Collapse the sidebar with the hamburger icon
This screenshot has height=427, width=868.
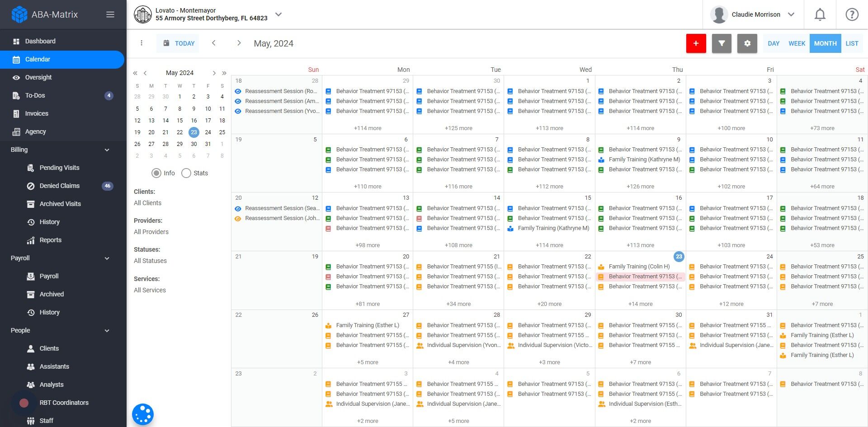pyautogui.click(x=110, y=14)
